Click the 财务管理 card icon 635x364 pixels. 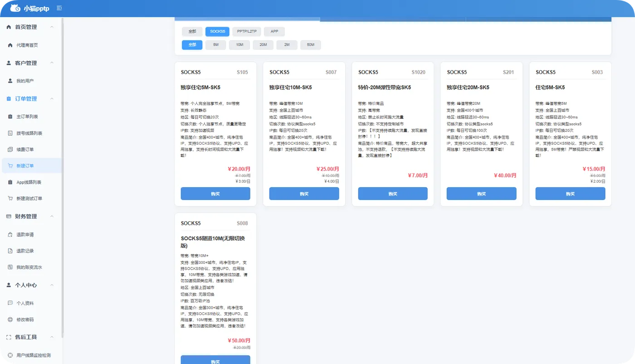point(9,217)
